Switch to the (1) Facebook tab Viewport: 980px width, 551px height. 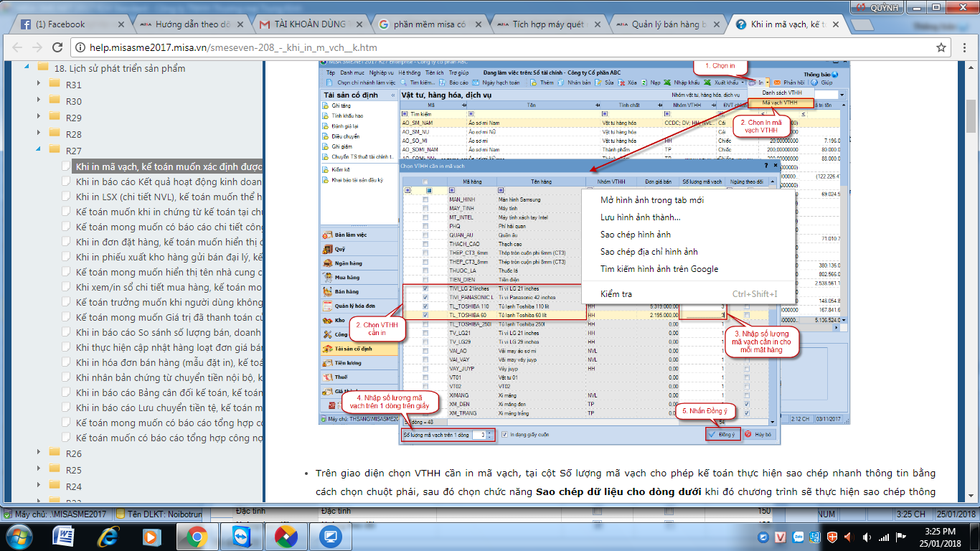pyautogui.click(x=72, y=24)
